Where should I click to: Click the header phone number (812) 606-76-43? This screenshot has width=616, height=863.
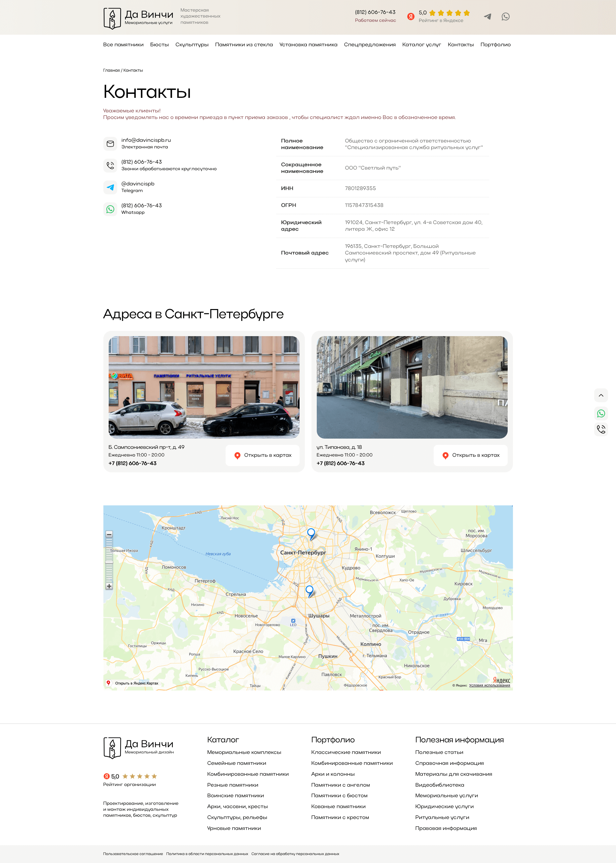[375, 12]
